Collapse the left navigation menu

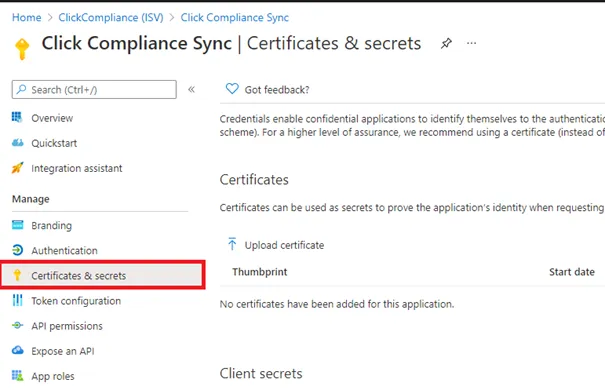191,89
